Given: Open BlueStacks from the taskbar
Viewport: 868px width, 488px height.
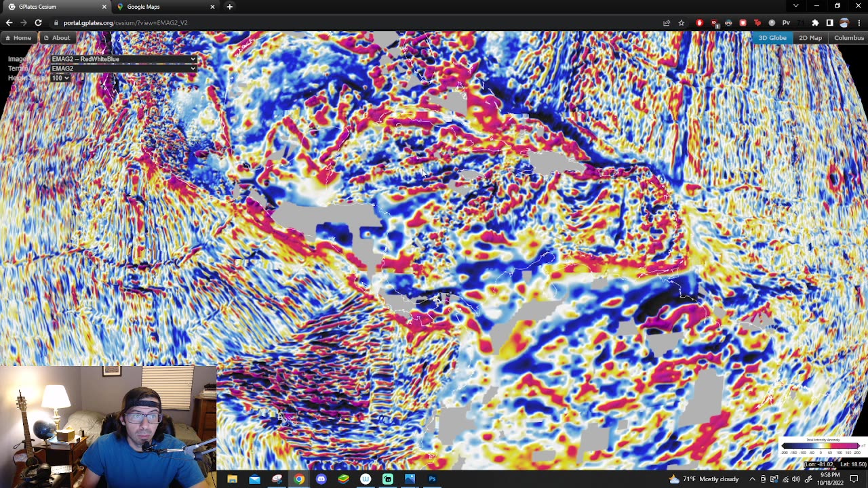Looking at the screenshot, I should click(343, 479).
